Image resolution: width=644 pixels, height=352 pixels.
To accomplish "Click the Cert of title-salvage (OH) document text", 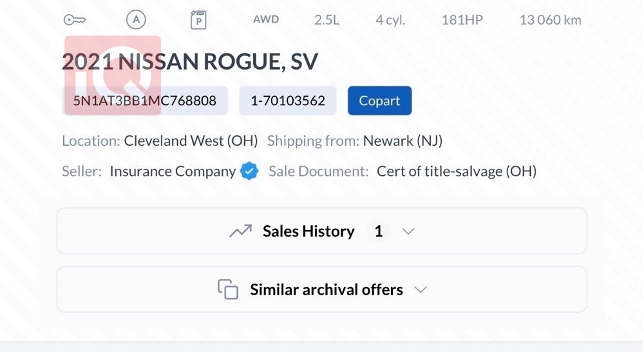I will coord(457,171).
